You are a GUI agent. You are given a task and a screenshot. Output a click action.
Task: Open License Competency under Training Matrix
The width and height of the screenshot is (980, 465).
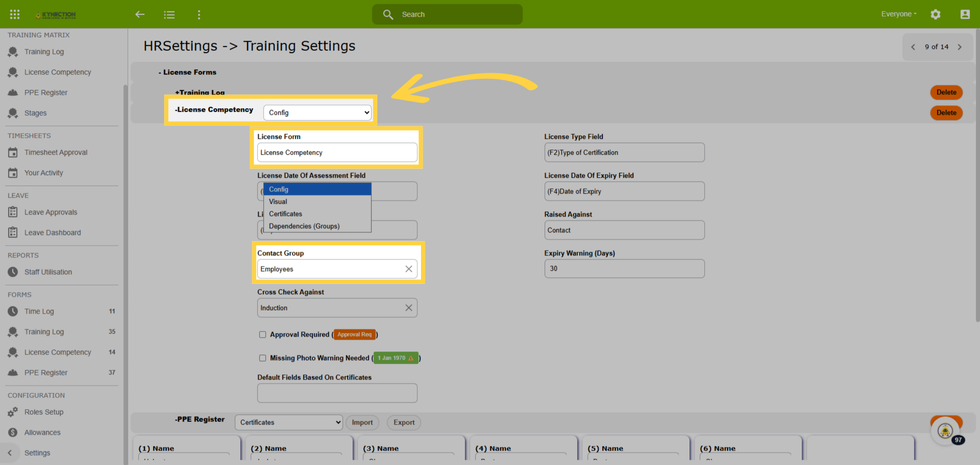point(58,72)
